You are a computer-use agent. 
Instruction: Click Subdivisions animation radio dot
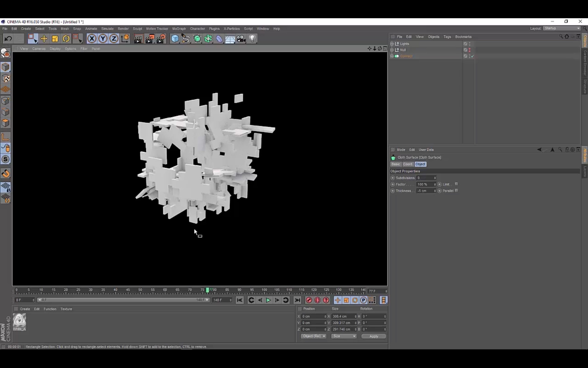point(393,178)
